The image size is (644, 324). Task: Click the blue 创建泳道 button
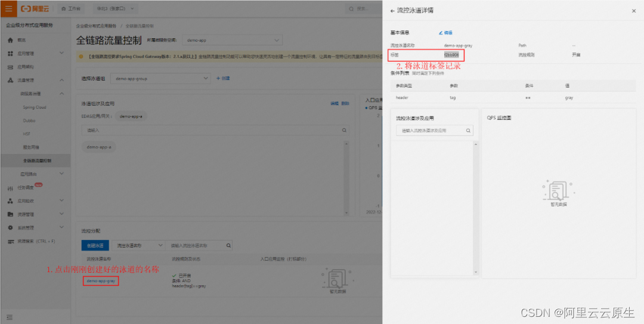coord(95,245)
